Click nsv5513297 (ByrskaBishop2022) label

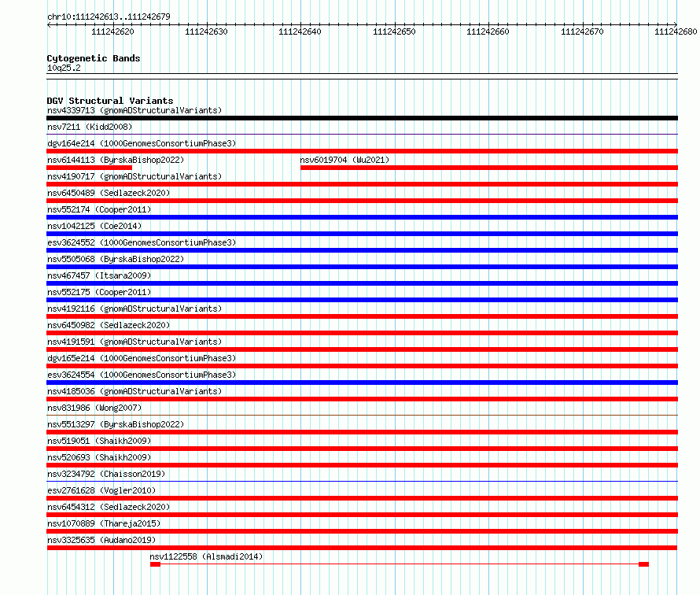click(x=116, y=424)
